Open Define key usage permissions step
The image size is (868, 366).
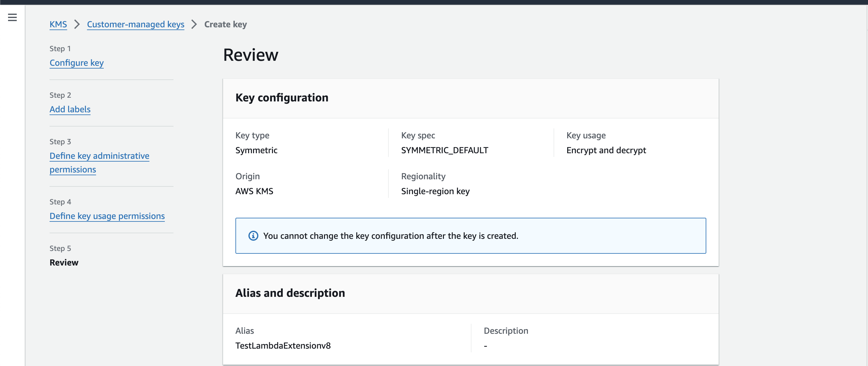tap(107, 216)
